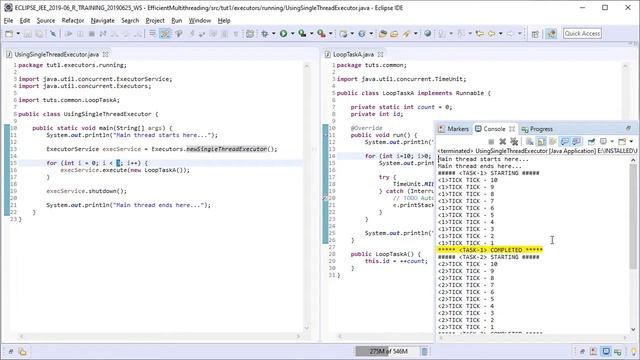The width and height of the screenshot is (640, 360).
Task: Click the Open Type package icon
Action: click(x=382, y=34)
